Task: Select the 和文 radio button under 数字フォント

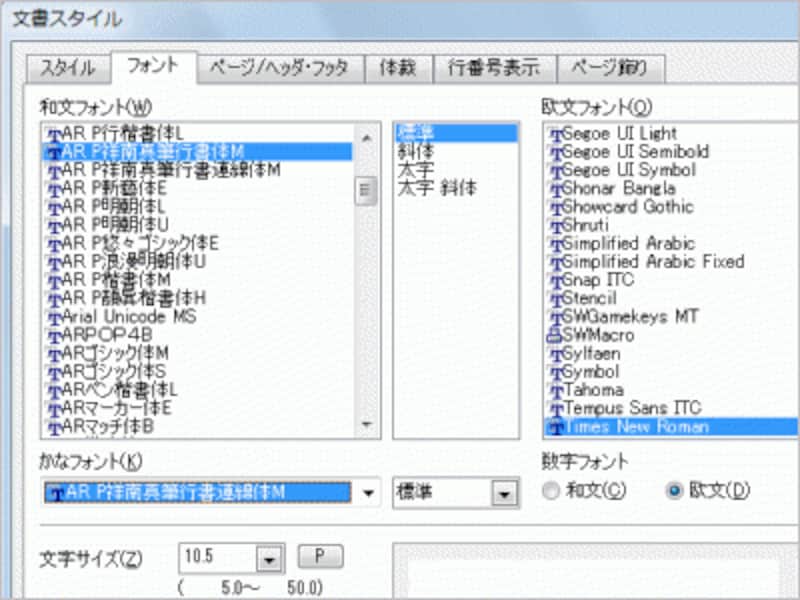Action: (x=551, y=489)
